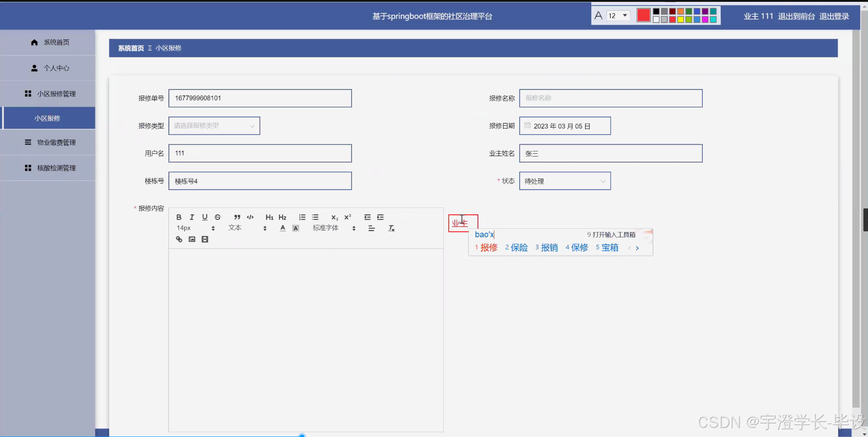Toggle the ordered list formatting
Screen dimensions: 868x437
point(302,217)
